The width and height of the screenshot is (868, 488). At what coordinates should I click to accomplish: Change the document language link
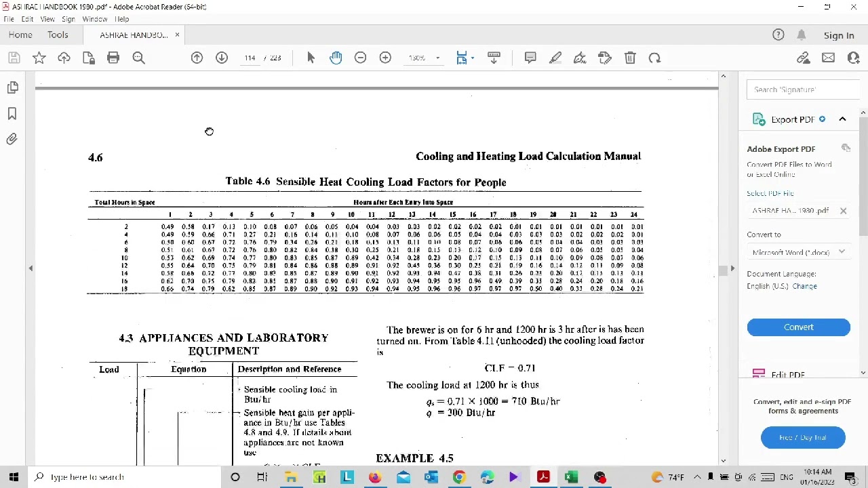tap(804, 286)
